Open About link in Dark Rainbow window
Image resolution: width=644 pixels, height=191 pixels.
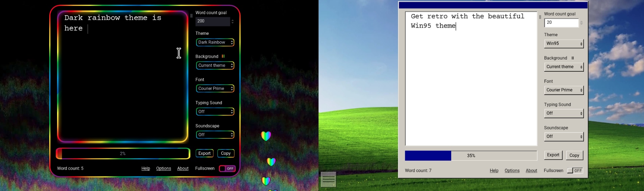[x=183, y=168]
